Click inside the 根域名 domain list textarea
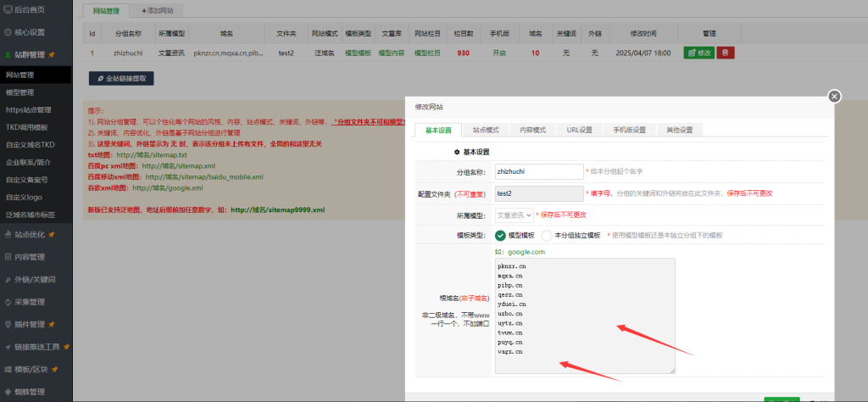 pos(585,315)
